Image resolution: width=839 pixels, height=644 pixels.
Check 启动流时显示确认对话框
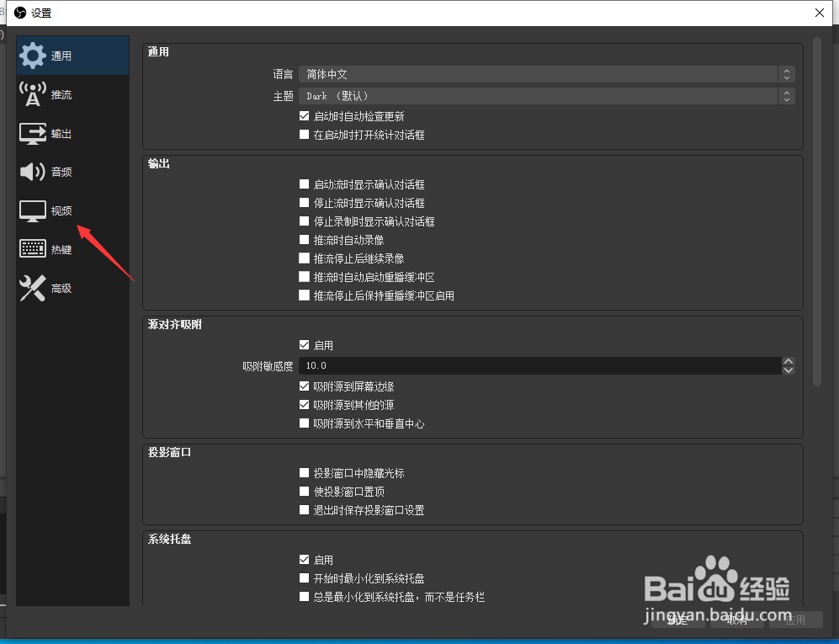304,184
